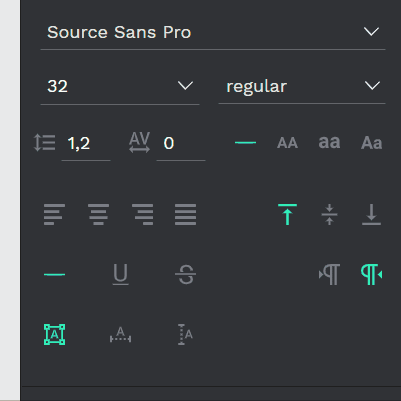Enable uppercase AA text transform
Viewport: 401px width, 401px height.
coord(287,143)
